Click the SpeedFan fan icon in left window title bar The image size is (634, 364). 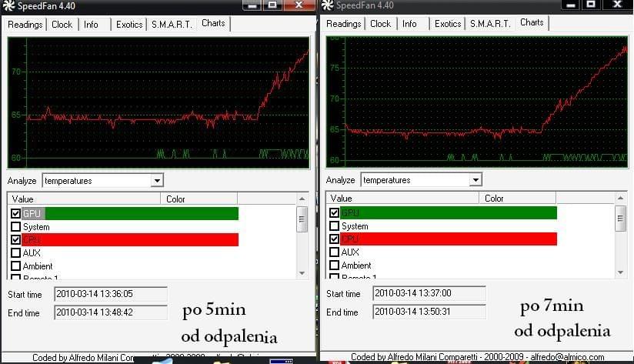8,5
